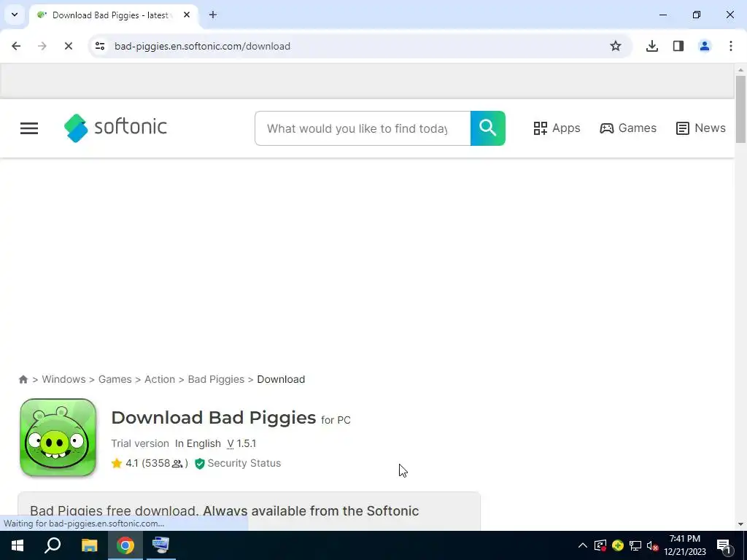The image size is (747, 560).
Task: Click the V 1.5.1 version label
Action: click(241, 443)
